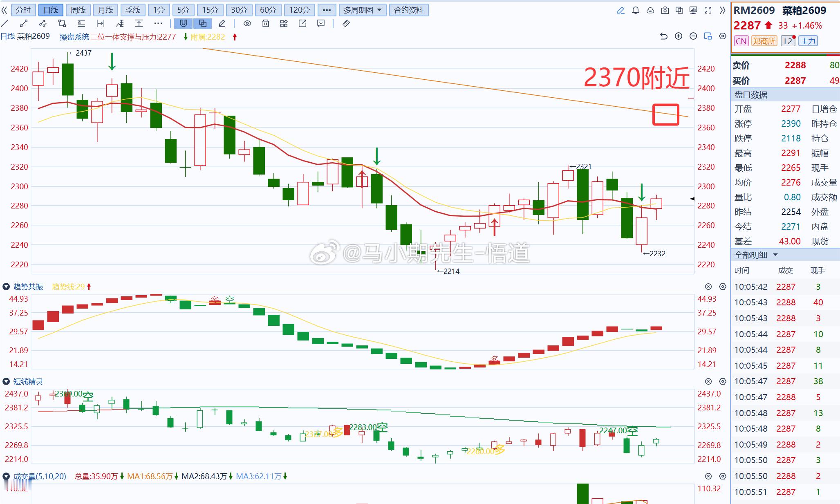
Task: Open more drawing tools ellipsis
Action: (x=158, y=23)
